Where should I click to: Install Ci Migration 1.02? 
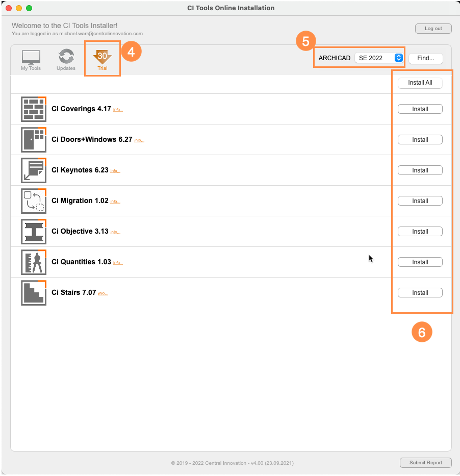(420, 201)
